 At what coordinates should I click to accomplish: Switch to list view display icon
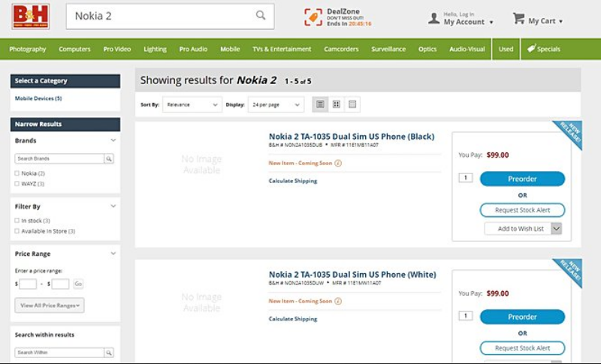[x=320, y=104]
